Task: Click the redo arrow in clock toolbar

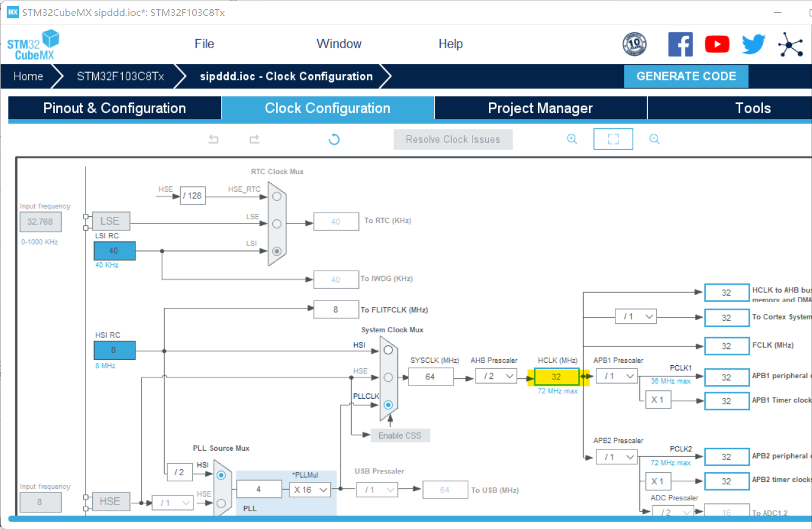Action: [x=255, y=139]
